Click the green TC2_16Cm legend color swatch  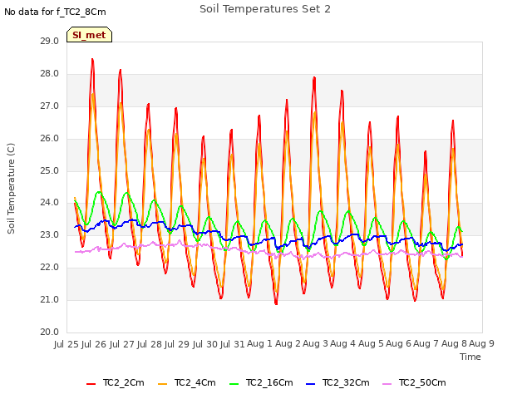234,384
